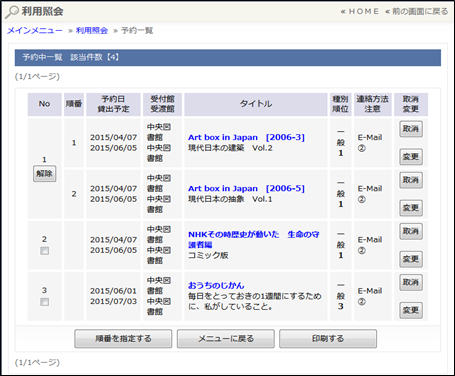Check the checkbox for reservation No 3
This screenshot has width=455, height=376.
(x=44, y=302)
